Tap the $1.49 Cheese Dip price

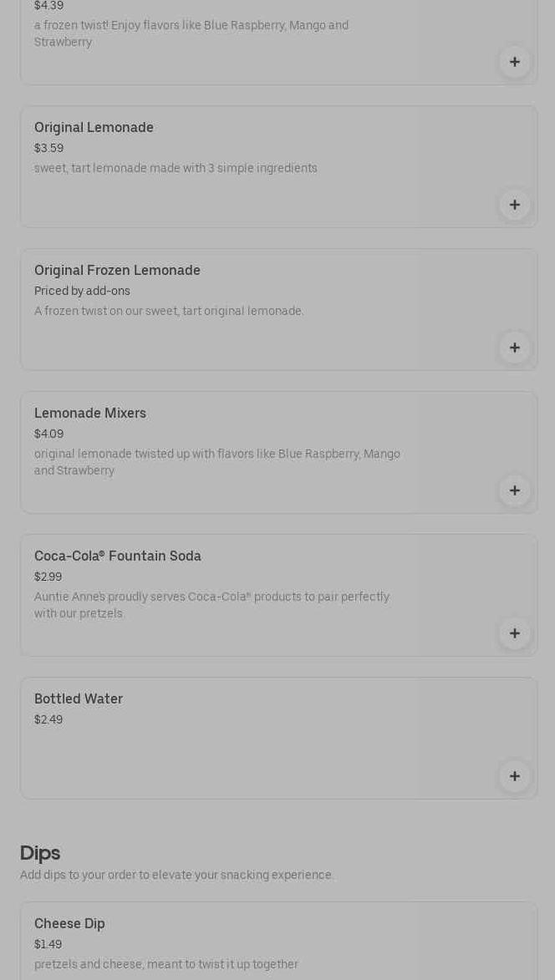48,945
